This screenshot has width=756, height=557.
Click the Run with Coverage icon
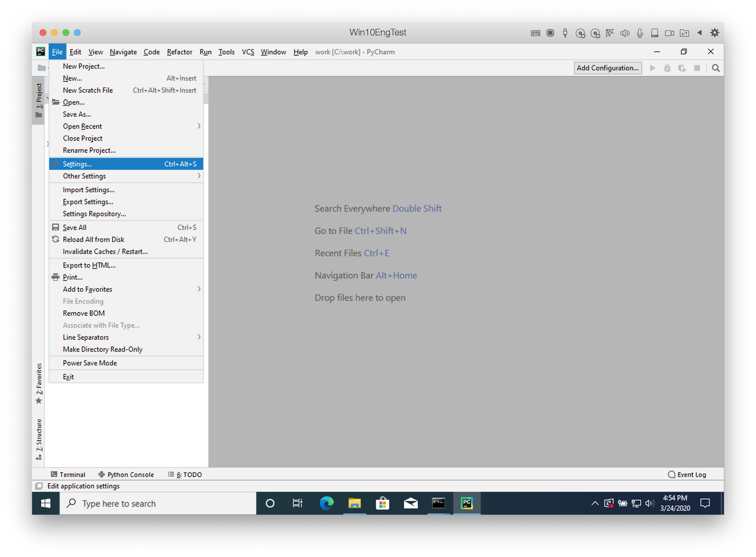coord(682,68)
